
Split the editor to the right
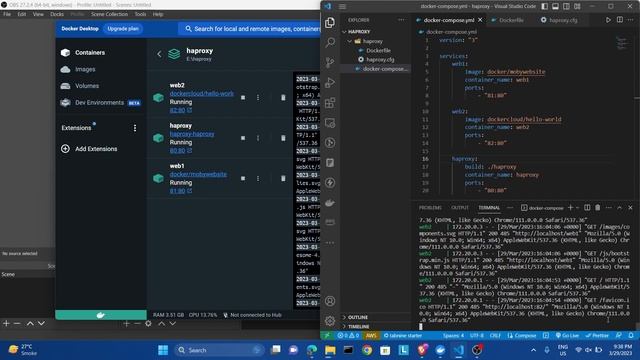[620, 20]
